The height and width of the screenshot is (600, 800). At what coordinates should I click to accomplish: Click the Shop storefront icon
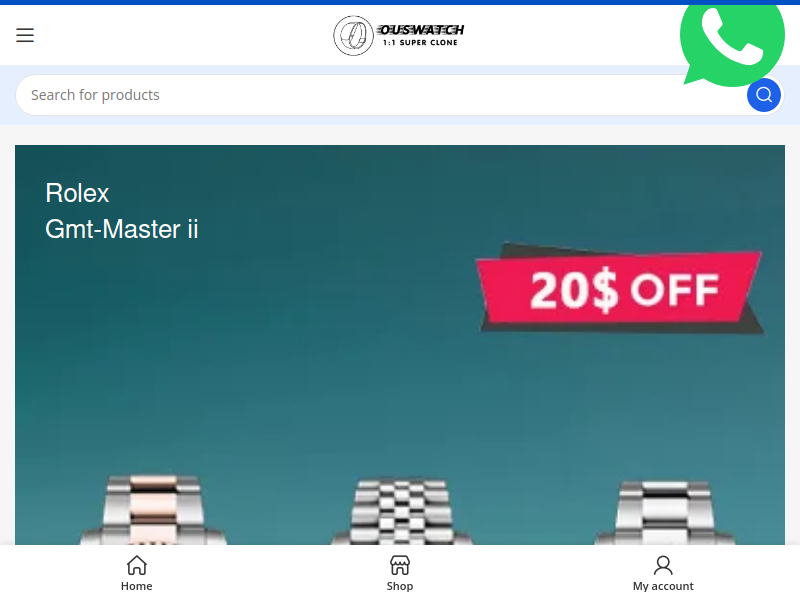click(x=400, y=565)
